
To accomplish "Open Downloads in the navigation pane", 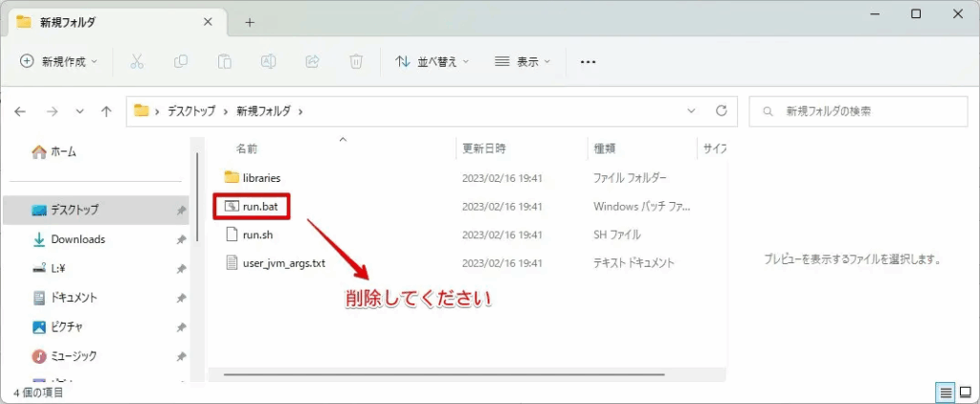I will [x=78, y=239].
